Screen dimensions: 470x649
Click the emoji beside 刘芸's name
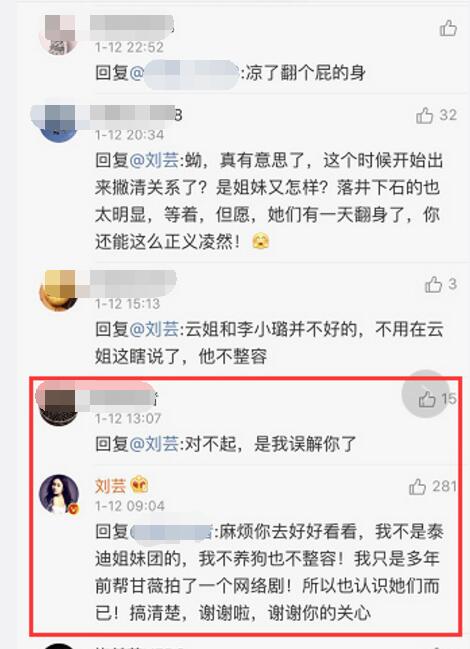pos(139,485)
